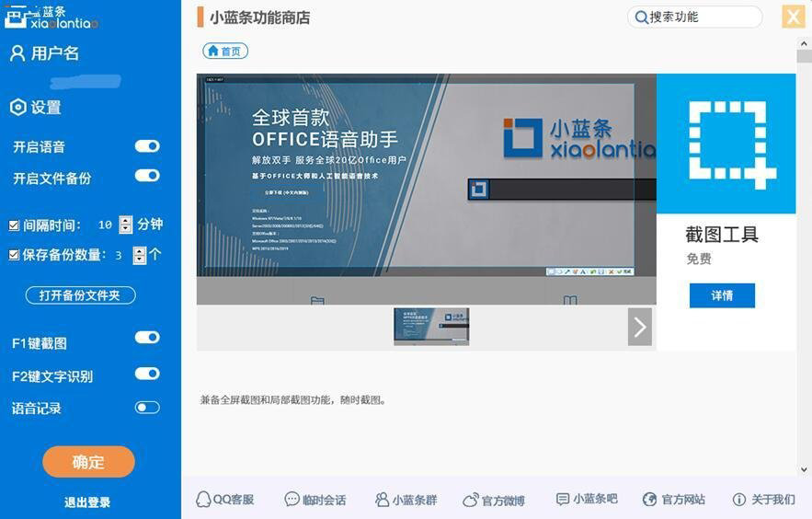The width and height of the screenshot is (812, 519).
Task: Enable the 语音记录 switch
Action: [x=147, y=408]
